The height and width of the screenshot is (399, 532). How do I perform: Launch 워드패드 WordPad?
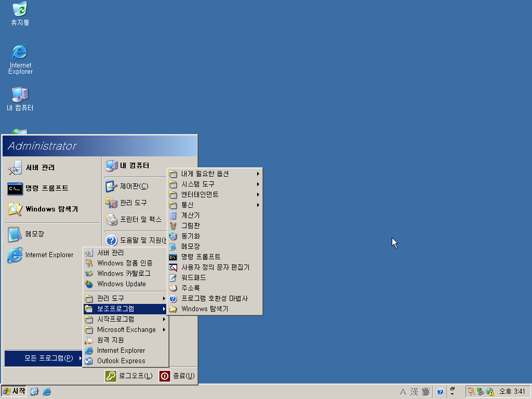(215, 277)
